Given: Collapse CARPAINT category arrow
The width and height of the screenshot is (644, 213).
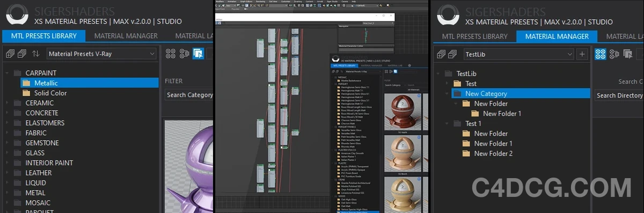Looking at the screenshot, I should point(7,73).
